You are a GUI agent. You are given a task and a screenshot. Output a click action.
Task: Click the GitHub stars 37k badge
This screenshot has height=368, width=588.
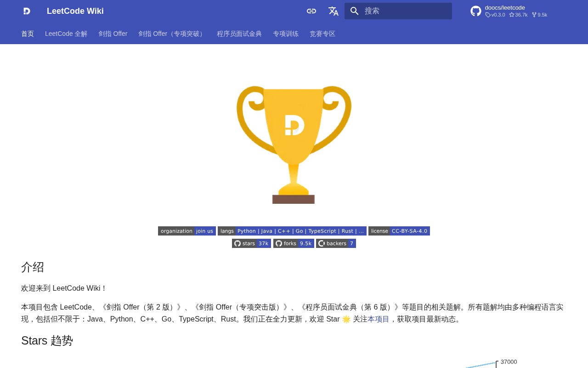(251, 243)
